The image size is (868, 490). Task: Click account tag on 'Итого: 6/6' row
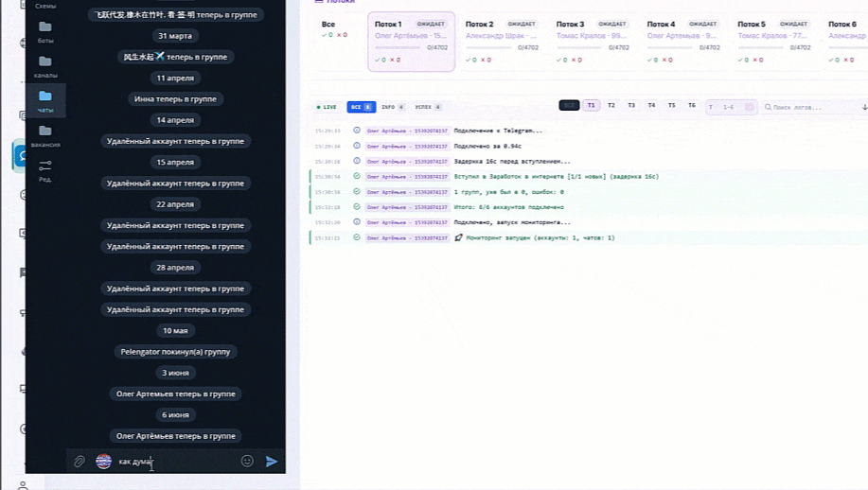pyautogui.click(x=407, y=207)
